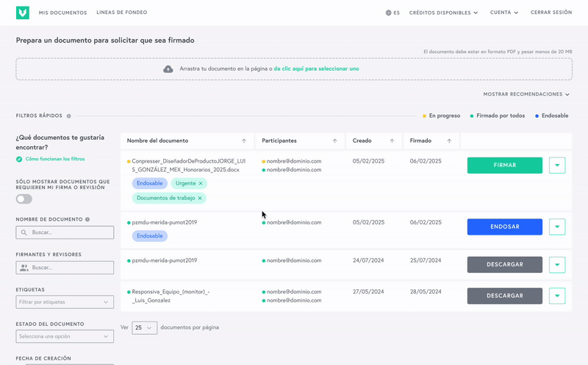Open the Créditos Disponibles dropdown

[x=444, y=13]
